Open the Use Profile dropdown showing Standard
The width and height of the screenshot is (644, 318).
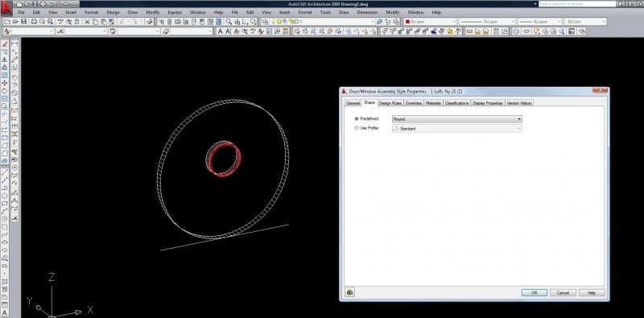pos(457,129)
